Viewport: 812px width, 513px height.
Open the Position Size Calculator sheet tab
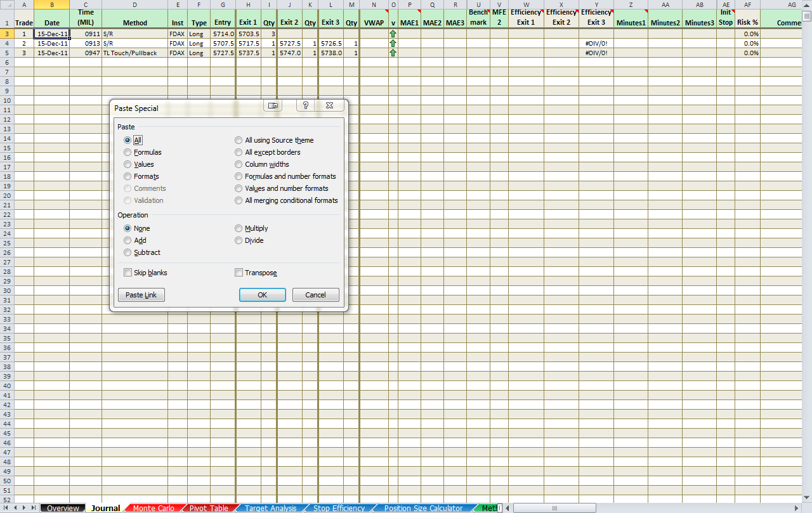423,508
